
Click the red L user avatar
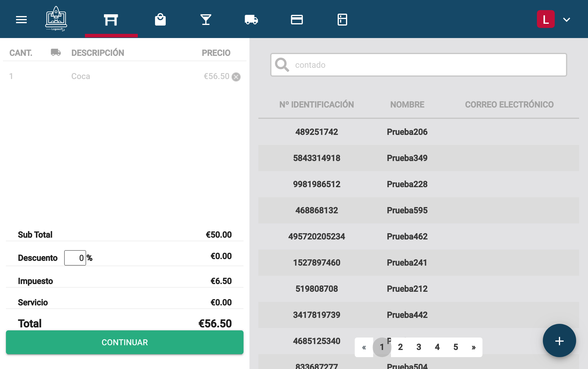(546, 19)
